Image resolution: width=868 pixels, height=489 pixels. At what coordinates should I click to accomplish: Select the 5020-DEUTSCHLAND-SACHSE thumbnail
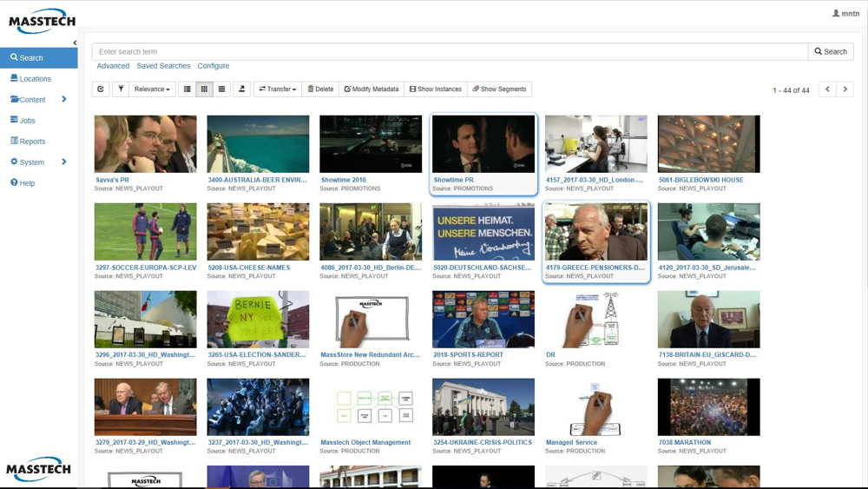tap(483, 232)
